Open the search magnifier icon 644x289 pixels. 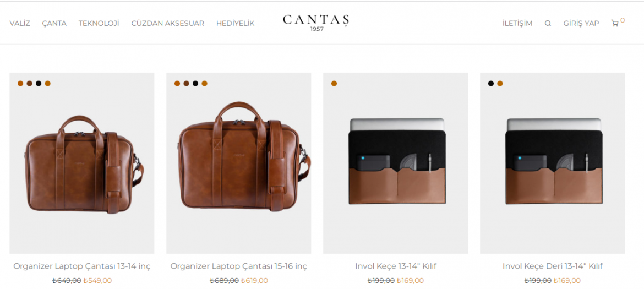[x=548, y=24]
